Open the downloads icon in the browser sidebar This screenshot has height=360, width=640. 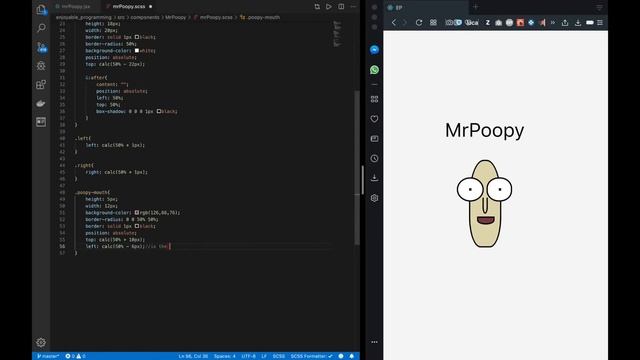374,178
